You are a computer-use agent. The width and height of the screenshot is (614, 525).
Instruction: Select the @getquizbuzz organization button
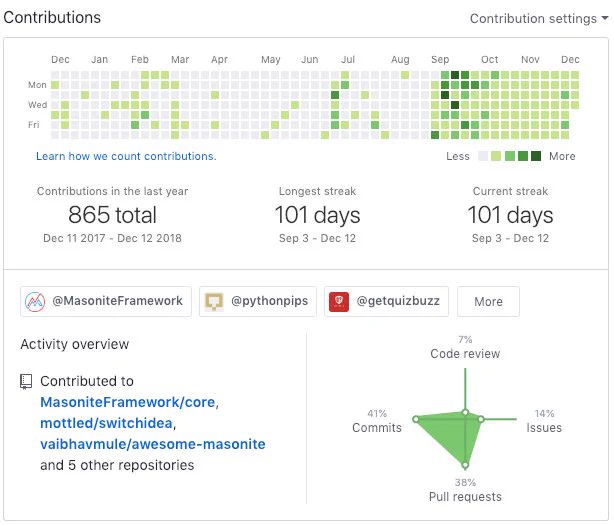(x=386, y=301)
